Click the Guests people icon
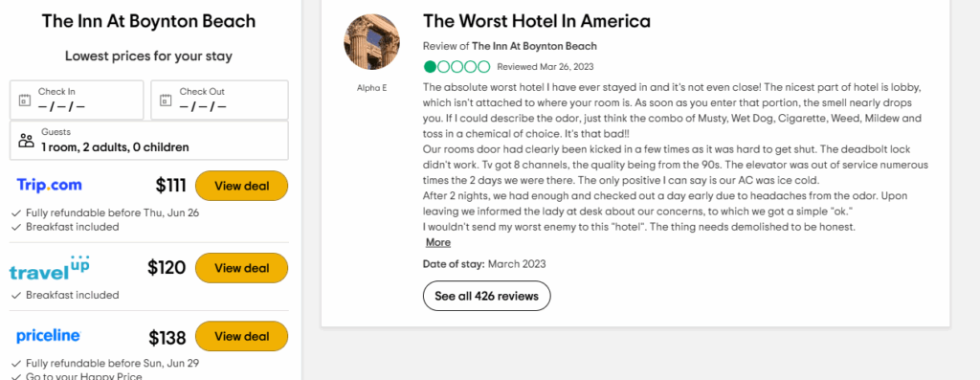 click(x=26, y=140)
